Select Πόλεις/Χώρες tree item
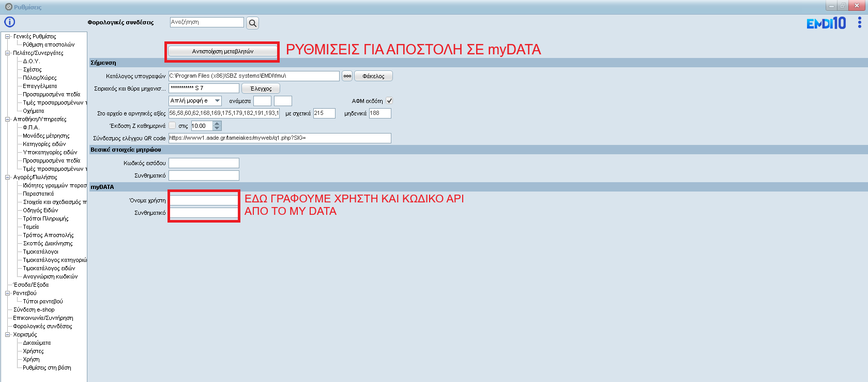Image resolution: width=868 pixels, height=382 pixels. pos(40,78)
